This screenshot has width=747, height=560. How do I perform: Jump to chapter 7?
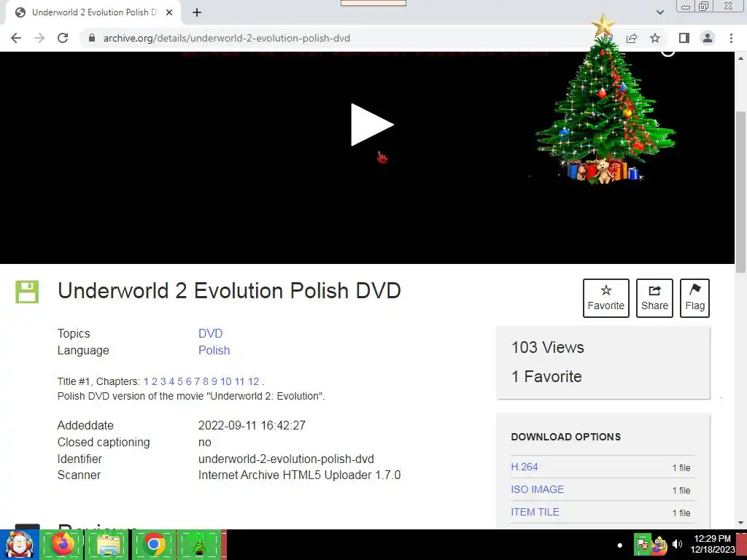pyautogui.click(x=197, y=381)
